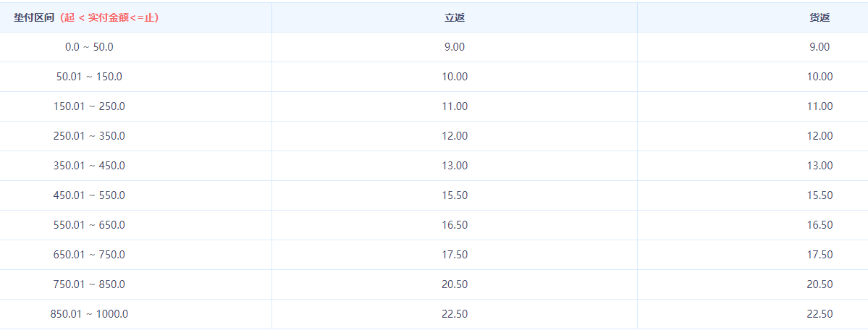Click the 货返 column header
The height and width of the screenshot is (330, 868).
click(x=819, y=17)
